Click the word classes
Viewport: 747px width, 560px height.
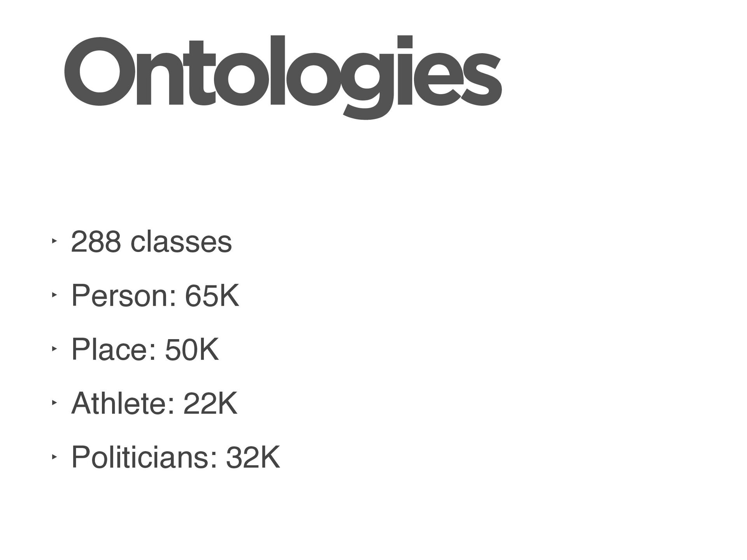181,242
